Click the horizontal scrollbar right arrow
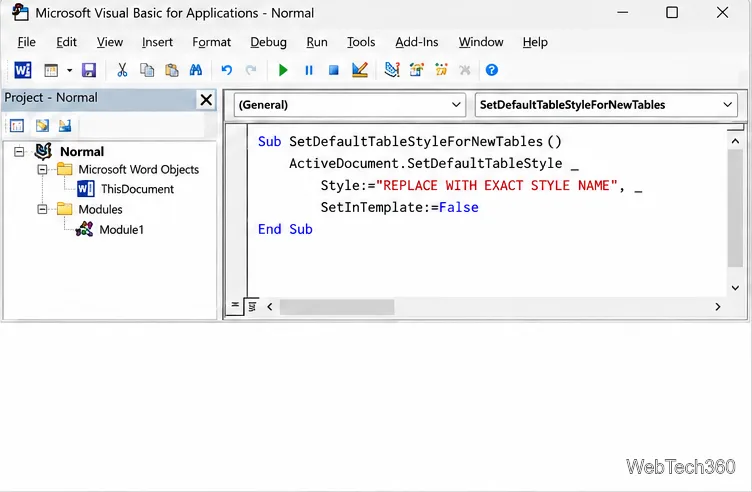The width and height of the screenshot is (752, 492). (717, 306)
